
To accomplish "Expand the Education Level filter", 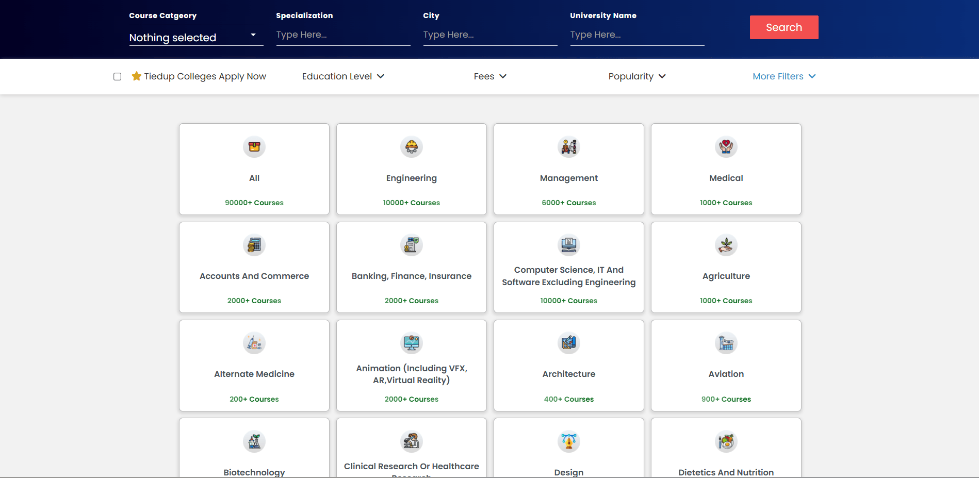I will [343, 76].
